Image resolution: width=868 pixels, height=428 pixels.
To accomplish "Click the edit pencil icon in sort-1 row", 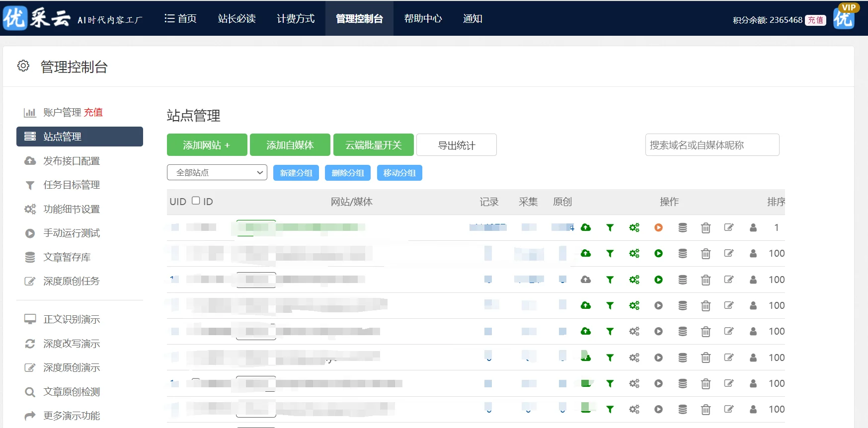I will click(x=729, y=227).
